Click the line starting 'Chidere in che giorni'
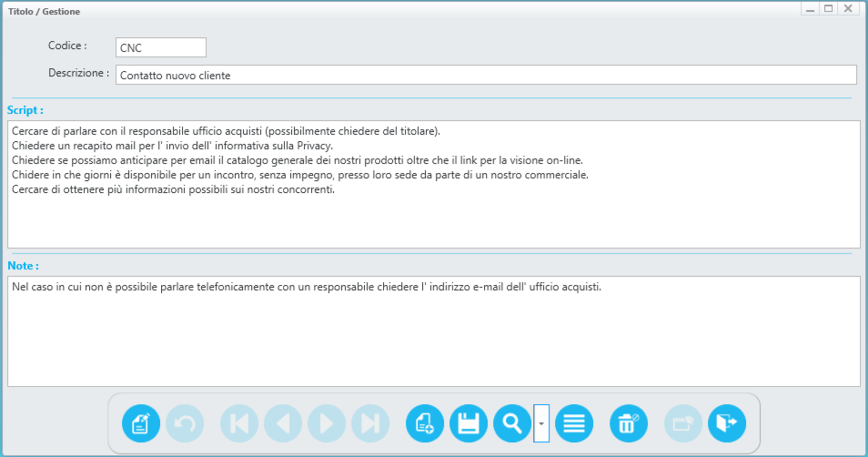The width and height of the screenshot is (868, 457). (300, 175)
